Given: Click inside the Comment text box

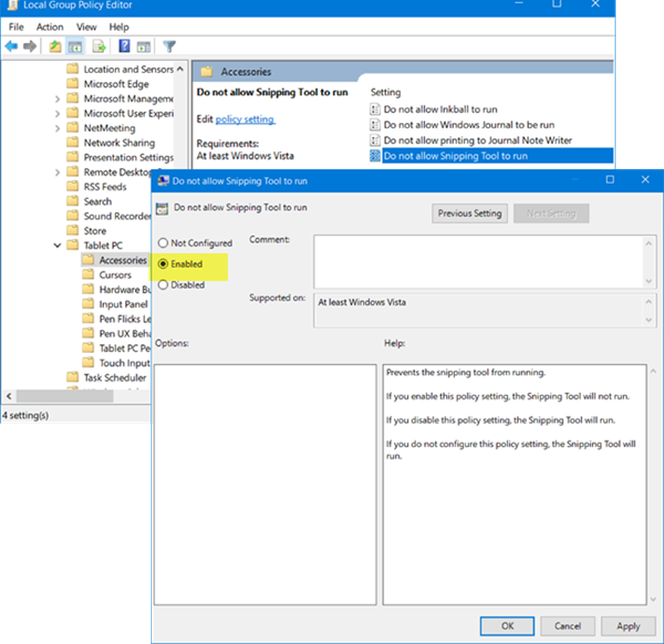Looking at the screenshot, I should tap(478, 262).
